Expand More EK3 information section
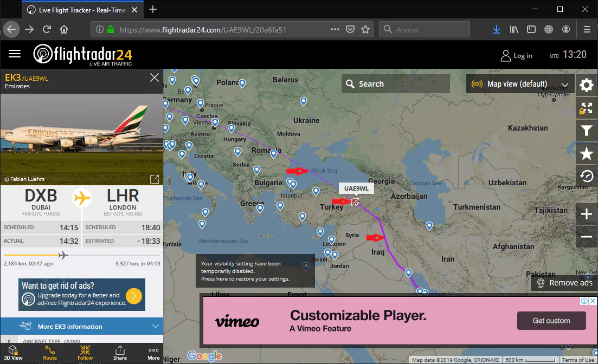598x364 pixels. point(82,327)
